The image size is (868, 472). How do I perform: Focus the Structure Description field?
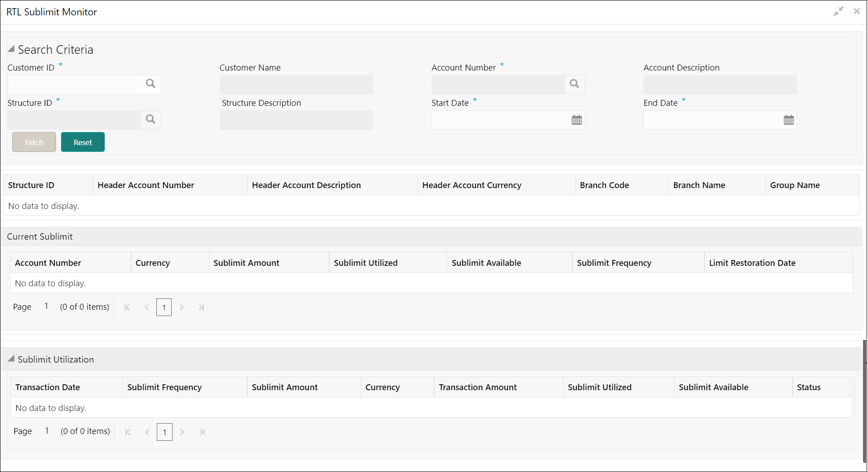296,120
